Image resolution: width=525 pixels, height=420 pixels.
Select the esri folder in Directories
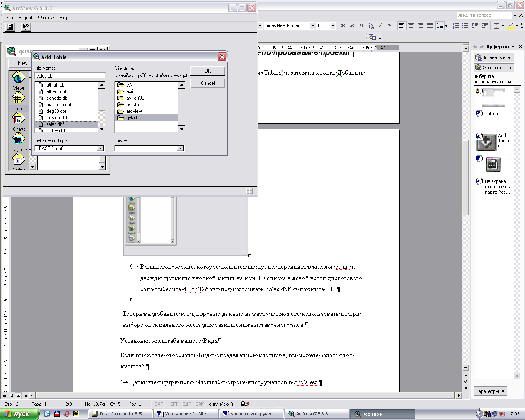(130, 91)
